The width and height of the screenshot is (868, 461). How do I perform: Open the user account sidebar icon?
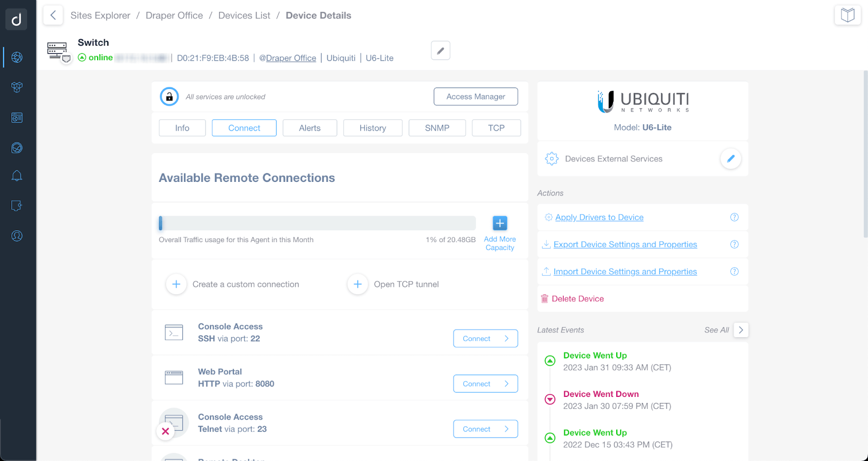17,236
